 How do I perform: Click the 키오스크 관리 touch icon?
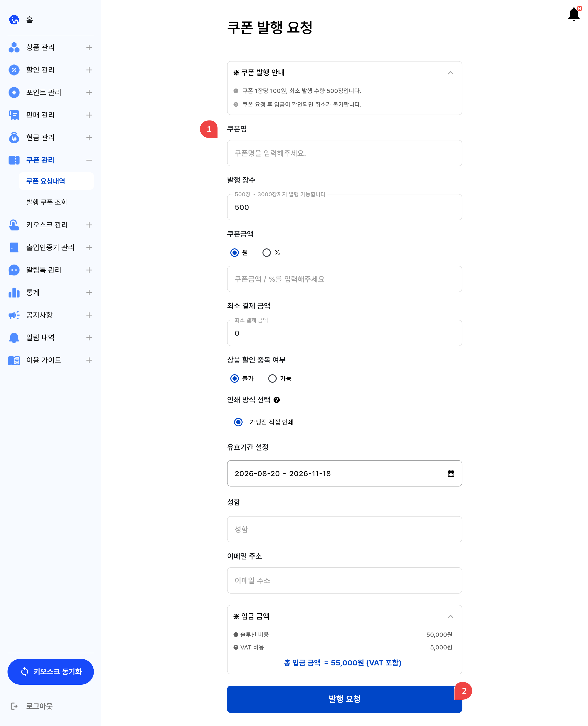point(14,225)
